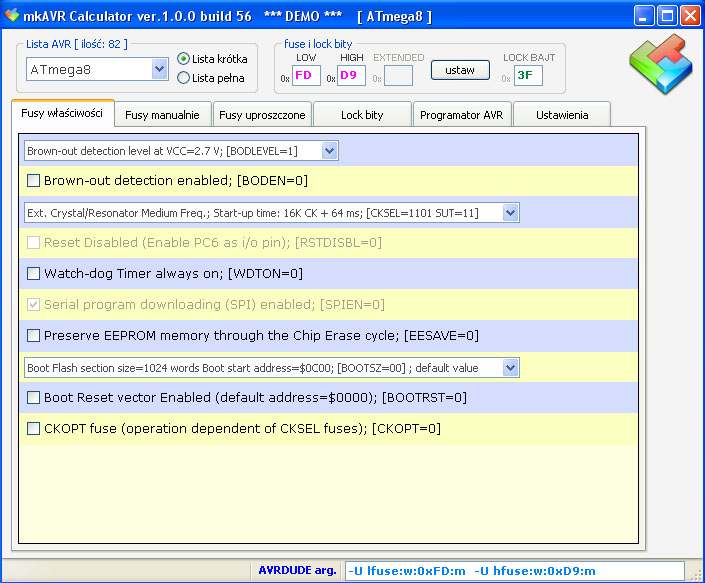Click the Reset Disabled RSTDISBL checkbox

33,243
